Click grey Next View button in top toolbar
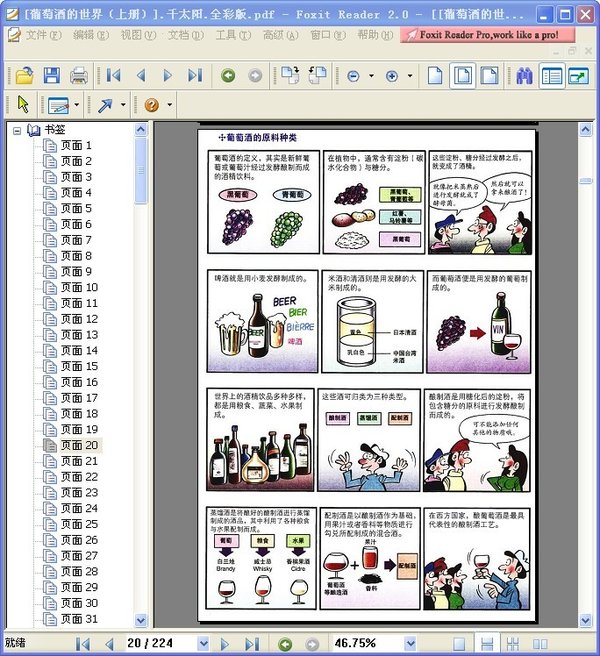Viewport: 600px width, 656px height. click(x=255, y=76)
